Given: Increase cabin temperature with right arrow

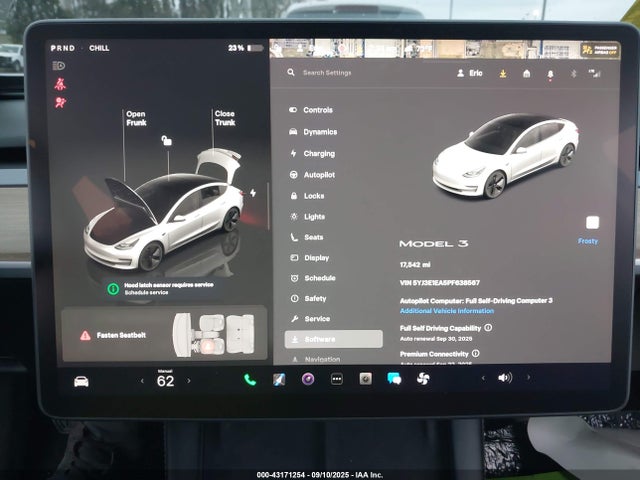Looking at the screenshot, I should click(x=189, y=380).
